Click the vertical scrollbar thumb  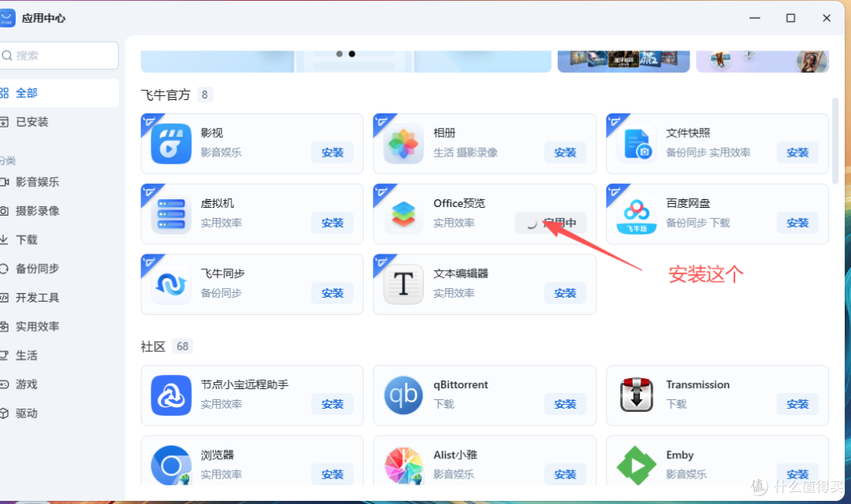(x=834, y=141)
